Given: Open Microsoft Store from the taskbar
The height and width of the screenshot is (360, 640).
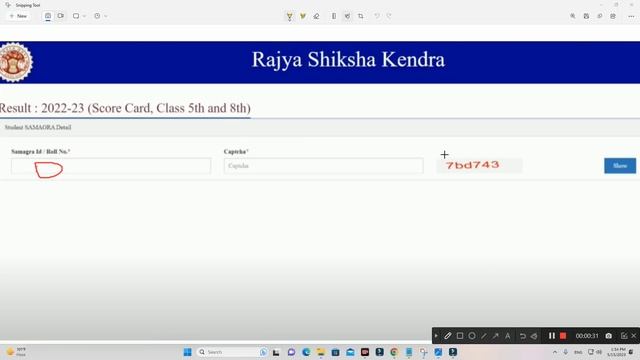Looking at the screenshot, I should coord(336,352).
